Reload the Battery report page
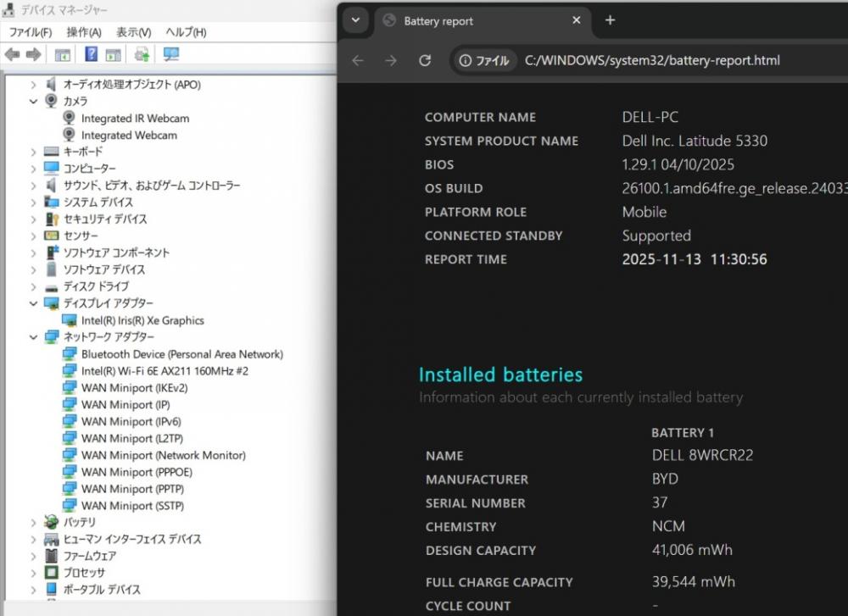Image resolution: width=848 pixels, height=616 pixels. [x=425, y=60]
